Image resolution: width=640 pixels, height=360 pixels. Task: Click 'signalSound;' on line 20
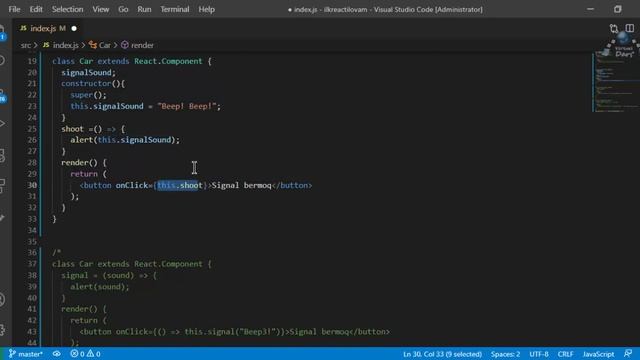click(x=89, y=72)
